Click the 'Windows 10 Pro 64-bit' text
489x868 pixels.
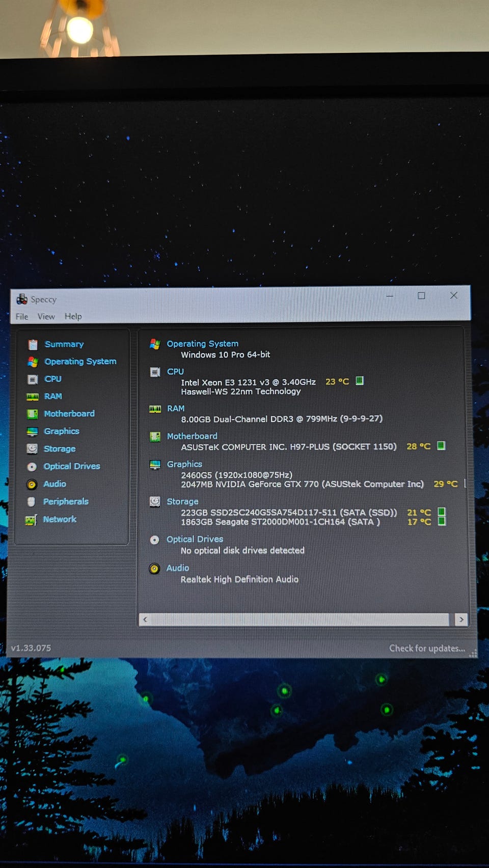coord(226,354)
